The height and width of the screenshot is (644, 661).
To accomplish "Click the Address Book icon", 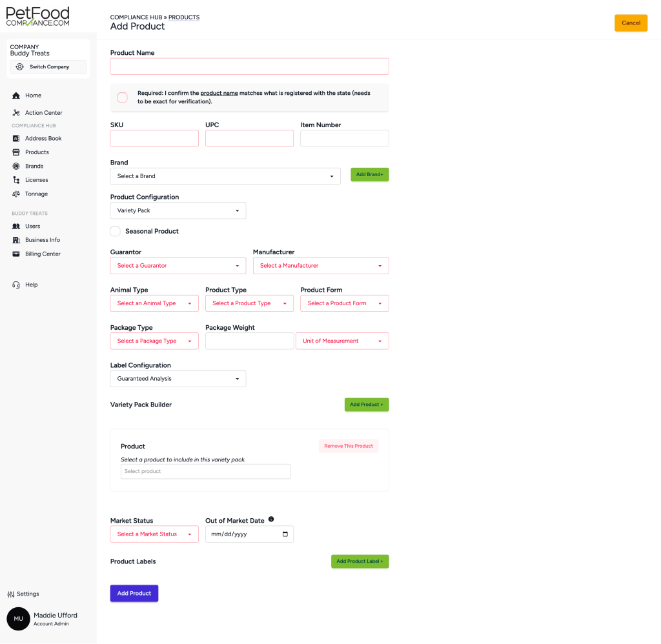I will point(16,139).
